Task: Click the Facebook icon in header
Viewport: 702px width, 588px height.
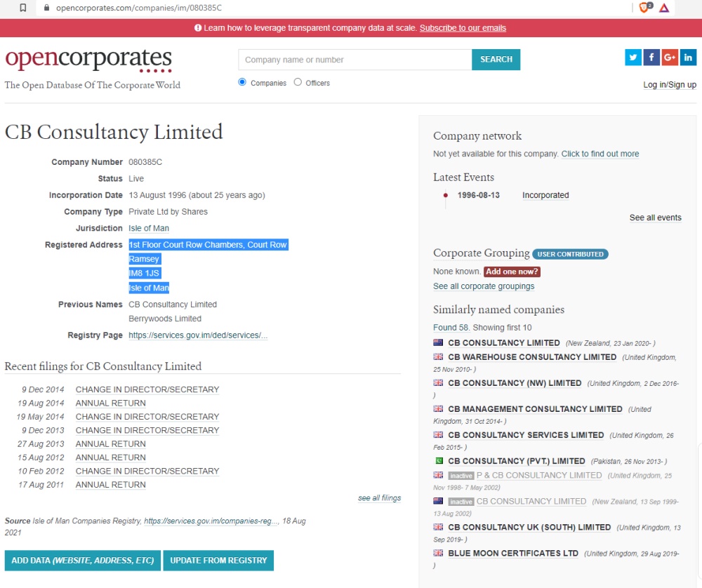Action: [x=651, y=58]
